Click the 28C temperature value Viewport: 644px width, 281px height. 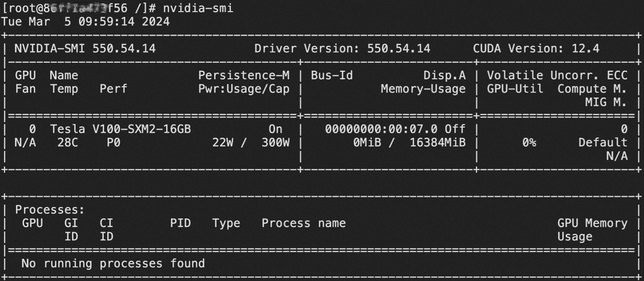tap(68, 142)
